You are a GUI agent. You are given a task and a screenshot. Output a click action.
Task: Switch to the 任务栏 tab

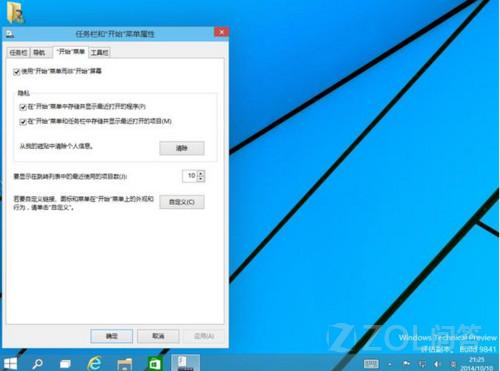click(18, 53)
